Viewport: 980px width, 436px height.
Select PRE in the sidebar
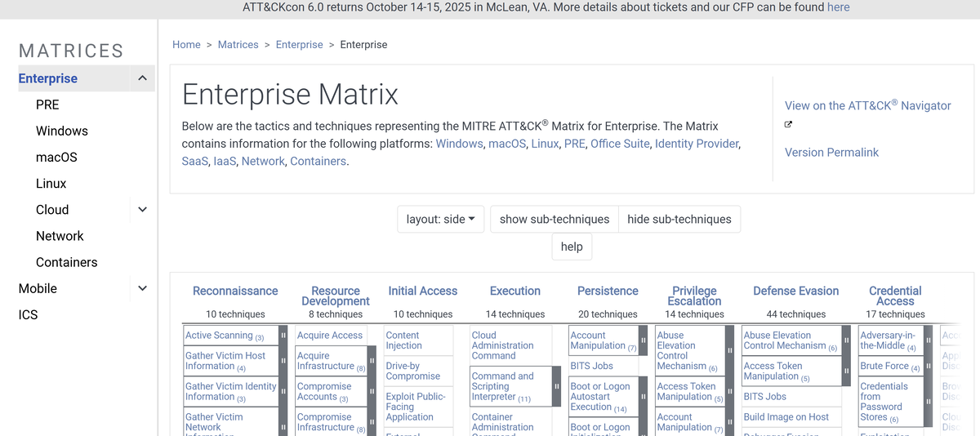coord(47,105)
